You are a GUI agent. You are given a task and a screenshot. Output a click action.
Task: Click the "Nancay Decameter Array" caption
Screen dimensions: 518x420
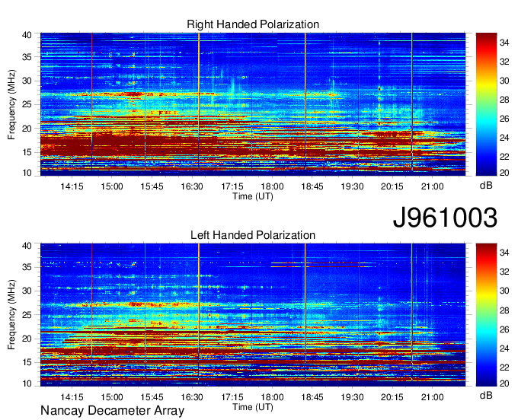click(112, 411)
